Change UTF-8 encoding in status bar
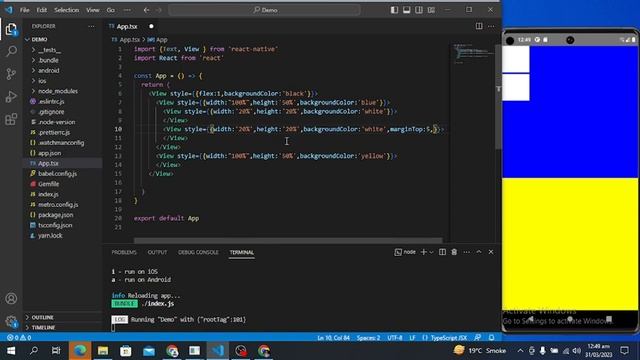640x360 pixels. click(x=395, y=338)
